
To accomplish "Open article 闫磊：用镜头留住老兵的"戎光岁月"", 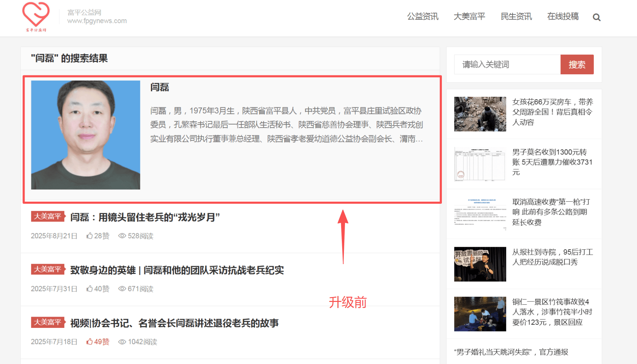I will [x=145, y=217].
